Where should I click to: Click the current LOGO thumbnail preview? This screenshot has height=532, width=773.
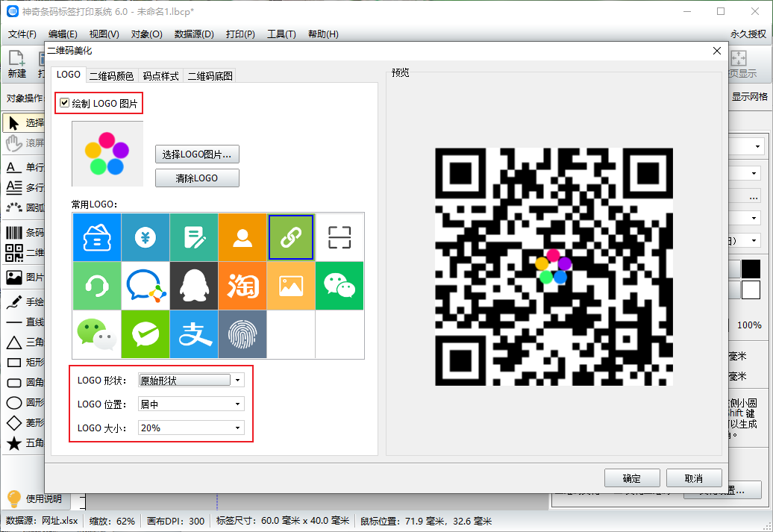[x=107, y=154]
